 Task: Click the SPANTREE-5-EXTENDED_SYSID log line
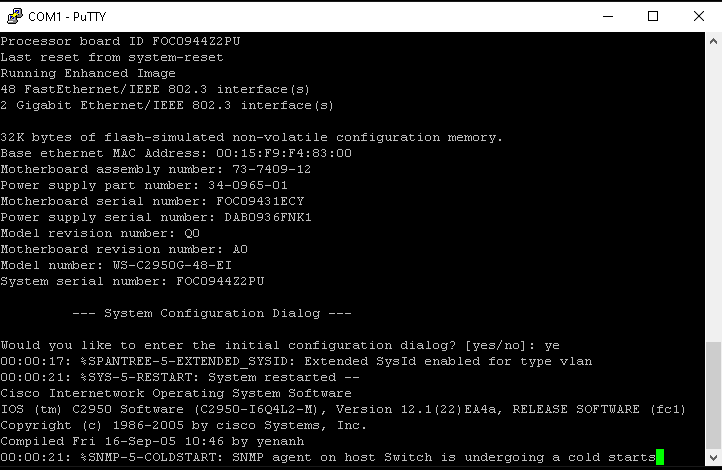(x=296, y=361)
